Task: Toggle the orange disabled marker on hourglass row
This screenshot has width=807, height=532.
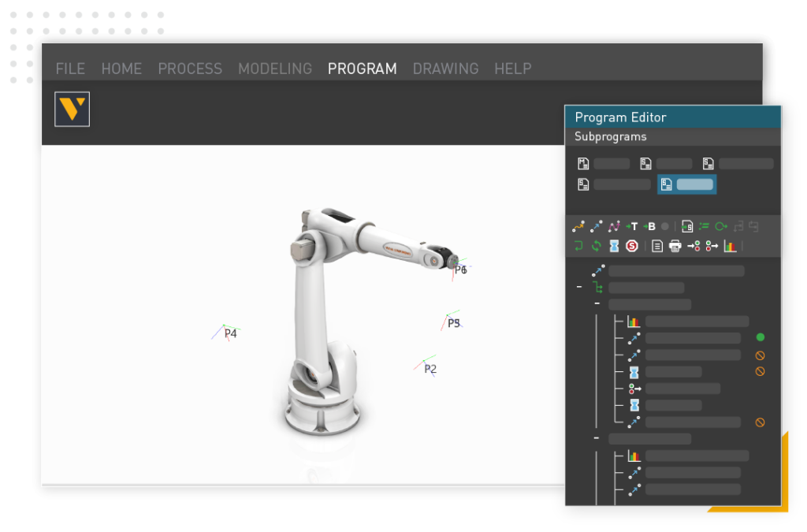Action: [760, 371]
